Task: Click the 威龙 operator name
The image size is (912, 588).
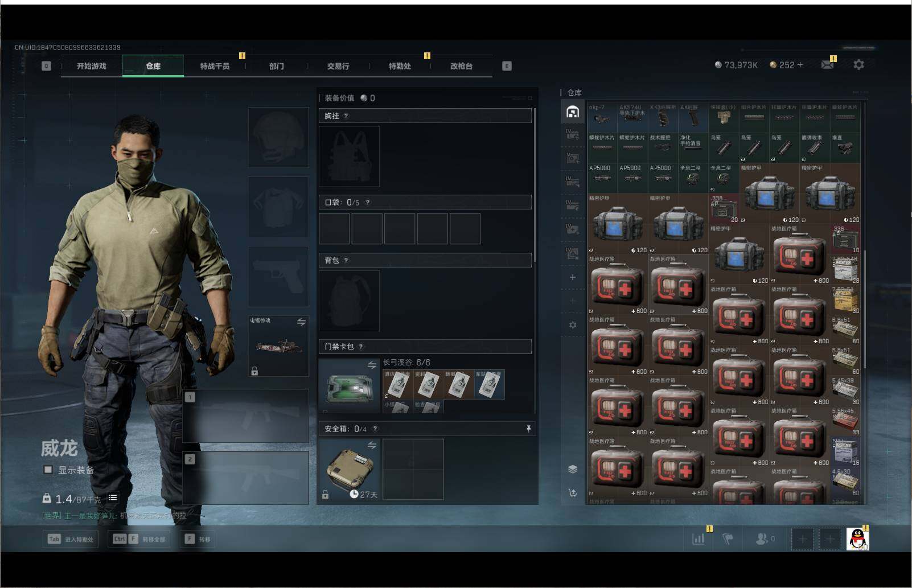Action: 59,448
